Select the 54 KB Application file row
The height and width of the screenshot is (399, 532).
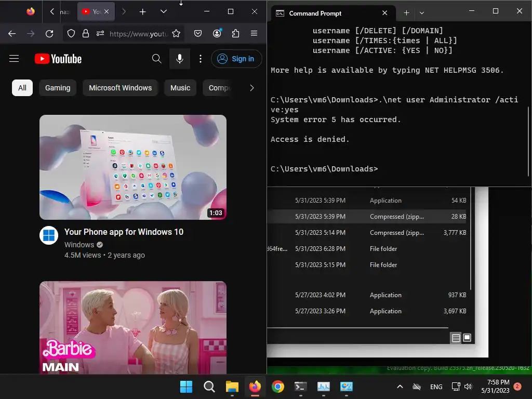pos(366,201)
